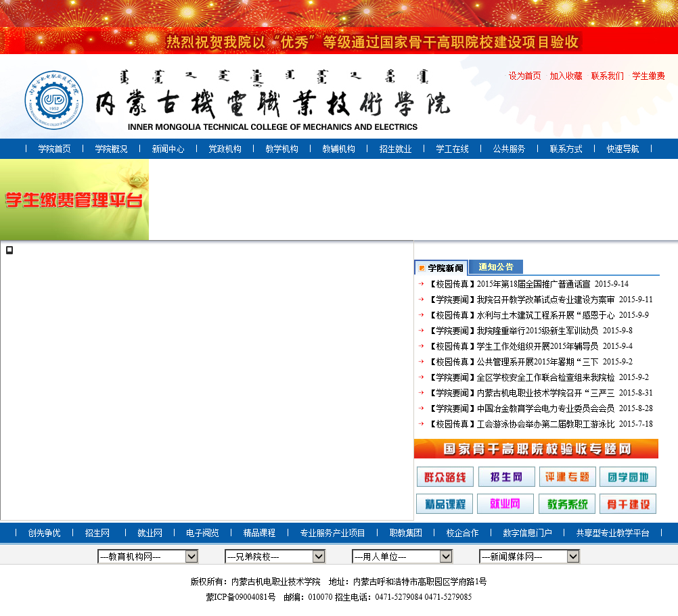Viewport: 678px width, 616px height.
Task: Click the 学生缴费 top link
Action: (x=649, y=76)
